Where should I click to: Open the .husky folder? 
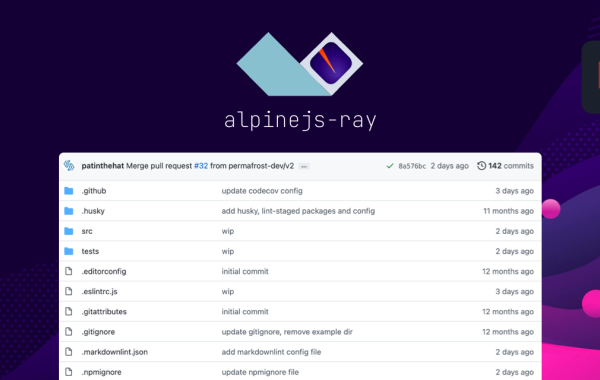click(x=93, y=211)
